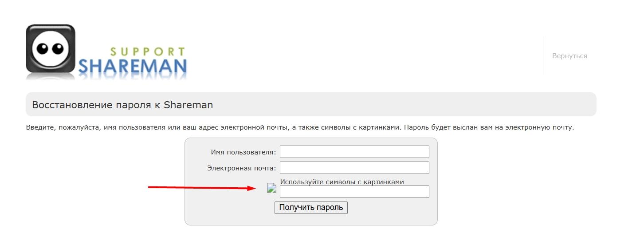Click the Shareman black cube mascot icon
Image resolution: width=644 pixels, height=241 pixels.
click(x=51, y=49)
